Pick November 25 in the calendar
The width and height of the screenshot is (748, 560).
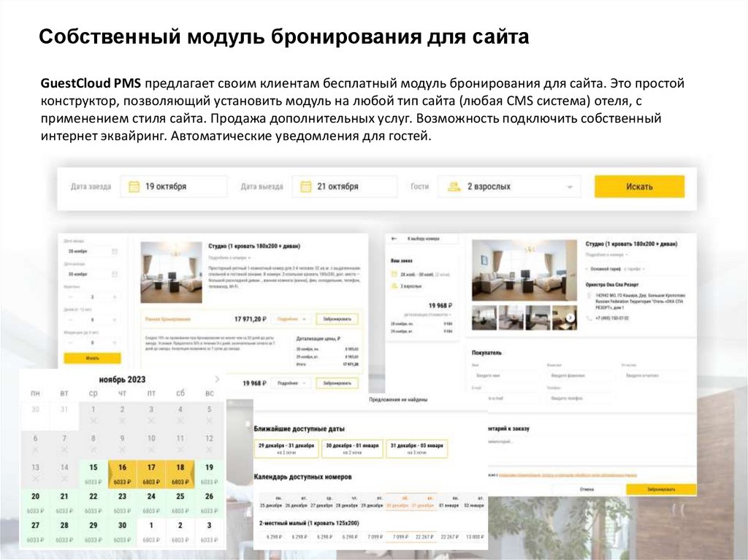pos(180,503)
